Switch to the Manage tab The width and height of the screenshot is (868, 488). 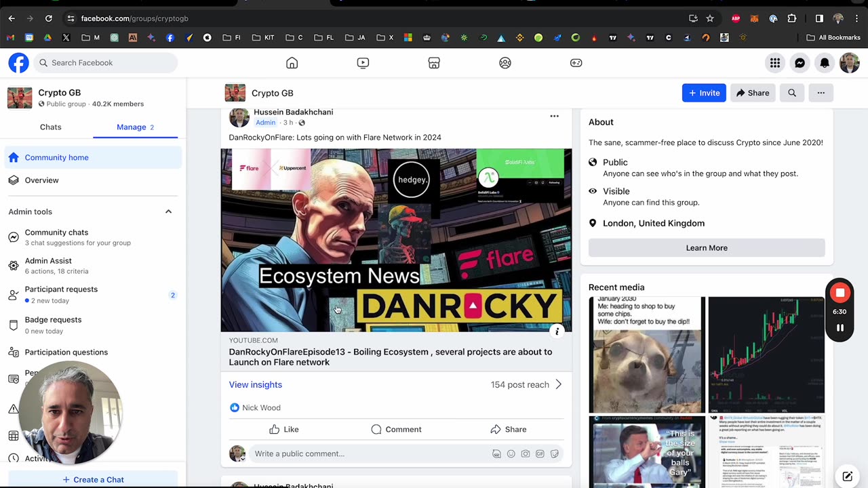(135, 127)
